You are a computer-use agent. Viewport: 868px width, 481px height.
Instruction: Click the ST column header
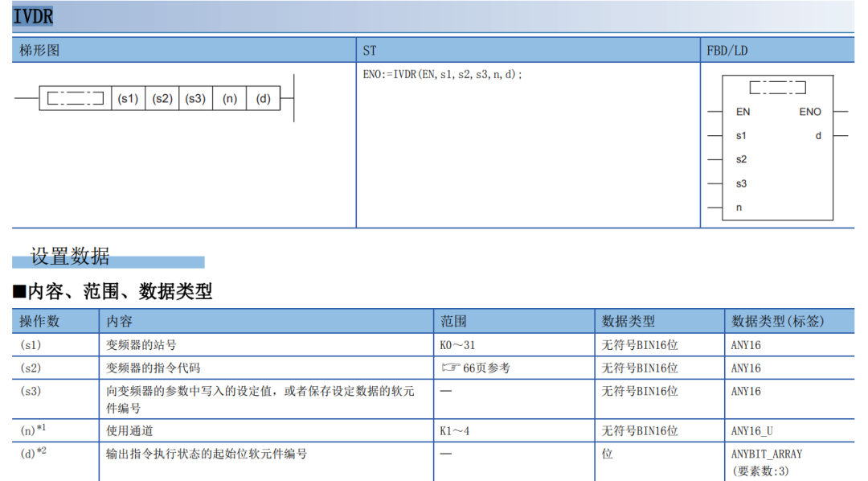click(x=370, y=50)
